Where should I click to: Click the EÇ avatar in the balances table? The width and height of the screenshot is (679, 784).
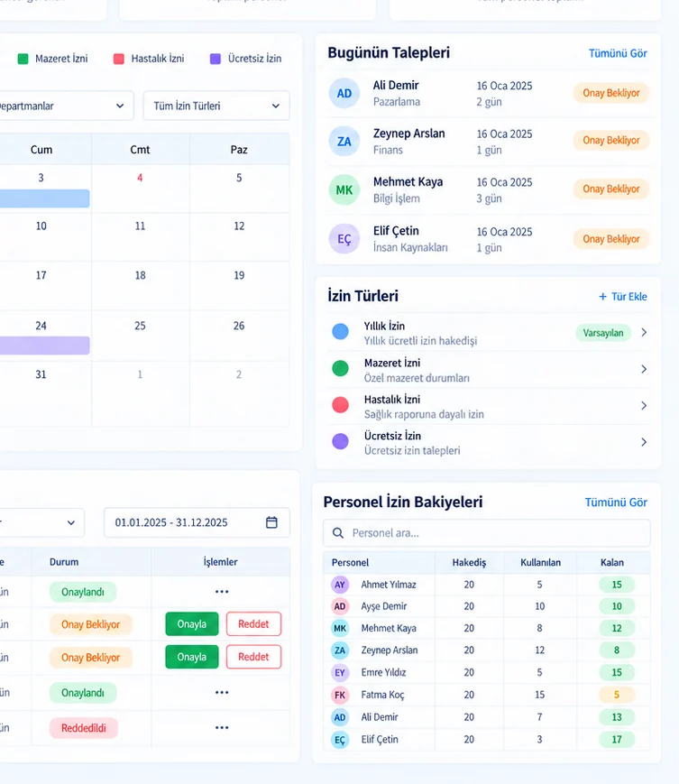tap(340, 740)
